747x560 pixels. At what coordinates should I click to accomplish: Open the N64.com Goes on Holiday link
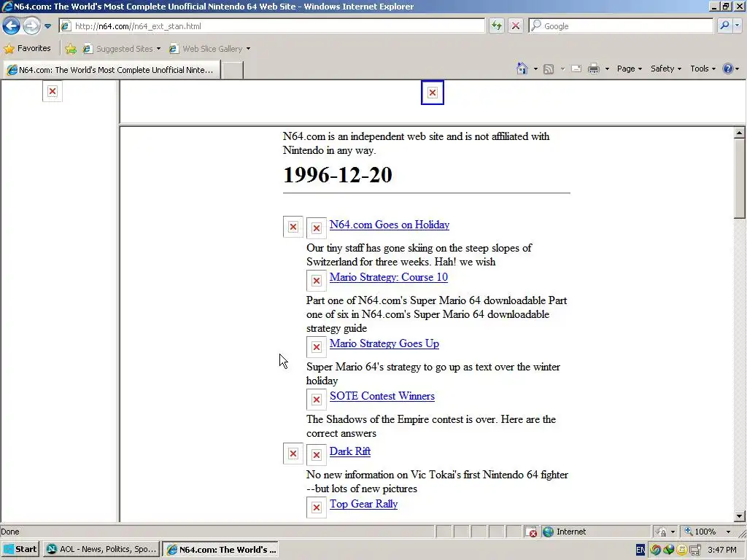(390, 225)
